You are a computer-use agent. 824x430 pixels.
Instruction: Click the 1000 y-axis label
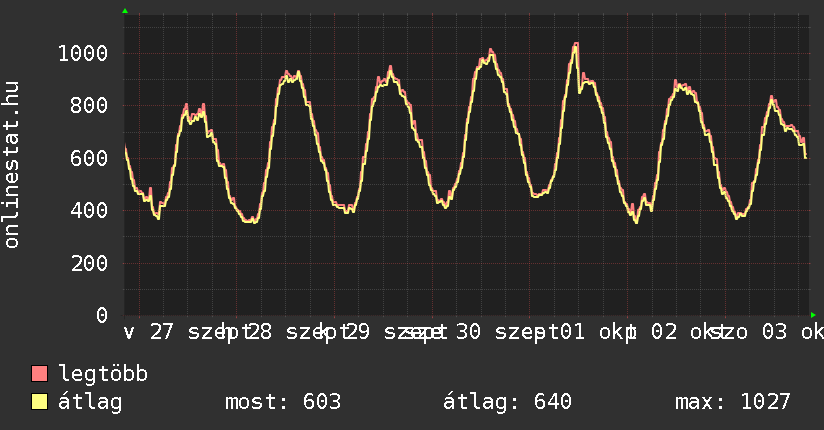83,54
